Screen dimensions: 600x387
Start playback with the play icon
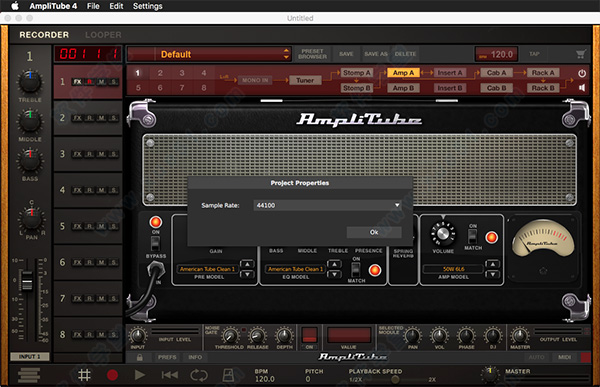140,375
